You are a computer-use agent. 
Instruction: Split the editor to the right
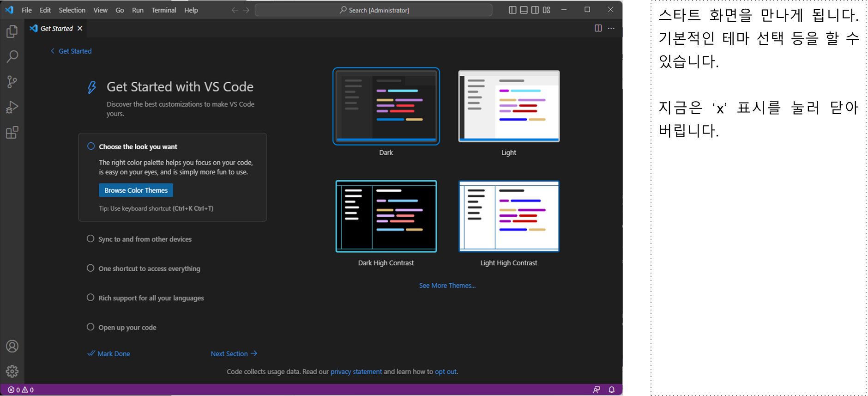[598, 28]
